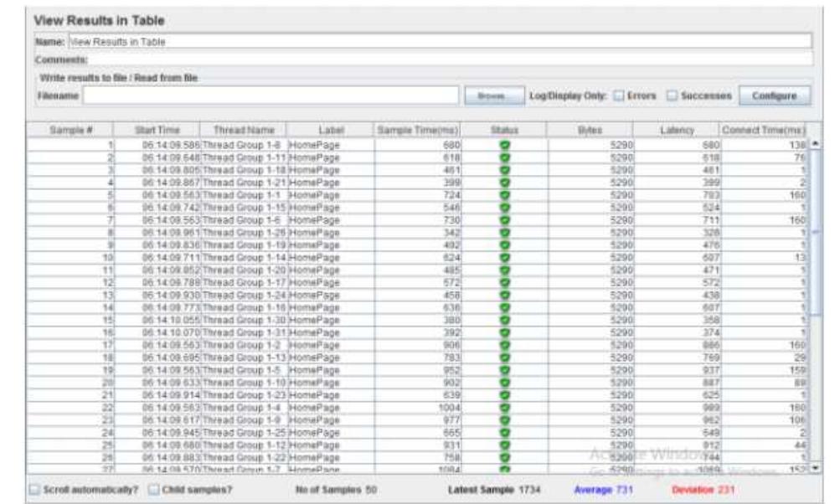Click the Latency column header

point(677,130)
